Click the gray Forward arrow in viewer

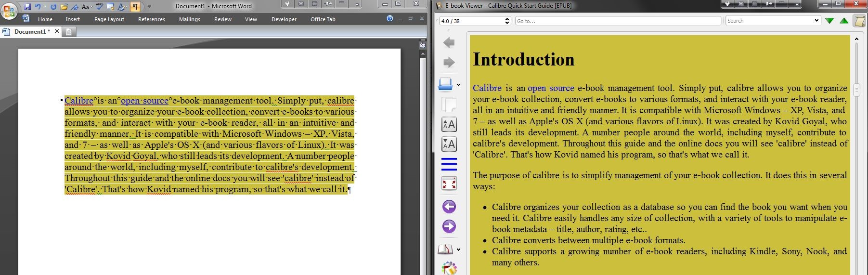449,62
